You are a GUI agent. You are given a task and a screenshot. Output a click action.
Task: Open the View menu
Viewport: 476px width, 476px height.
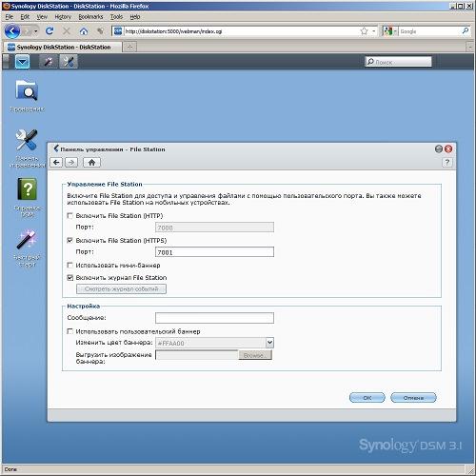pyautogui.click(x=42, y=17)
